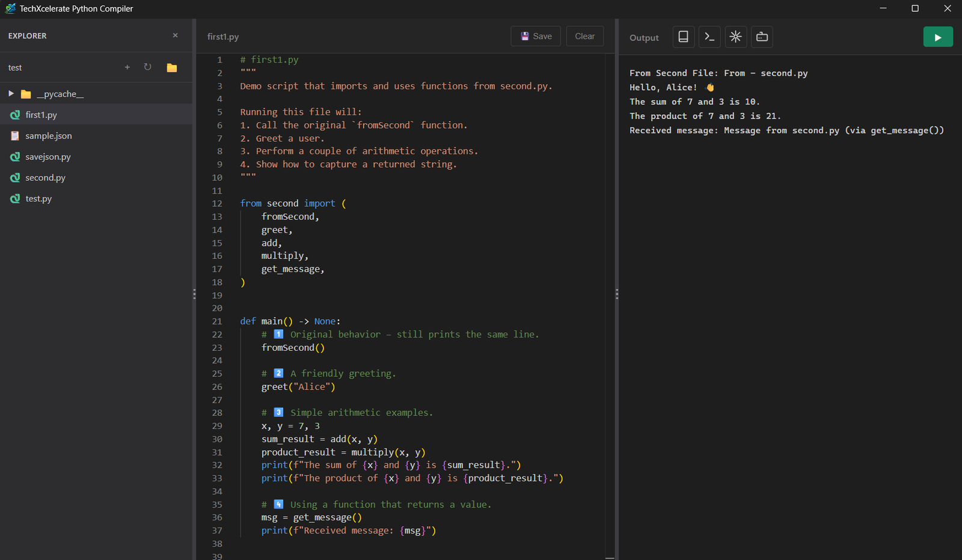Click the star/burst icon next to terminal

click(736, 37)
